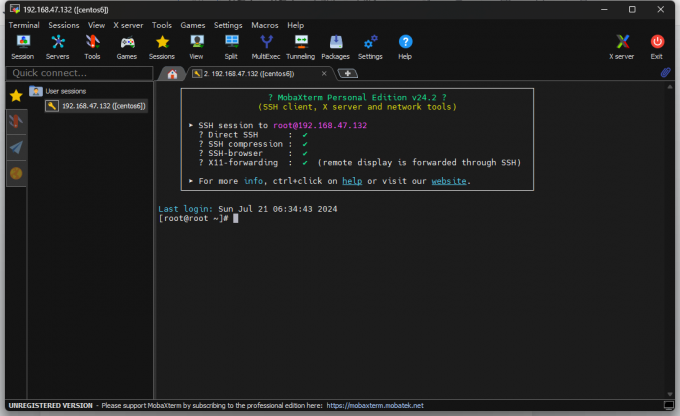
Task: Click the Servers toolbar icon
Action: pos(58,47)
